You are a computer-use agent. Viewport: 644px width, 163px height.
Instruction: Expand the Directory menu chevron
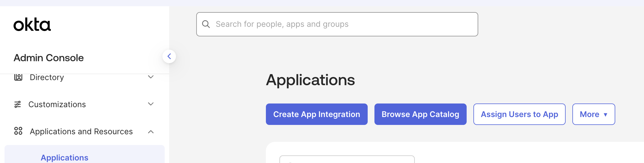151,77
